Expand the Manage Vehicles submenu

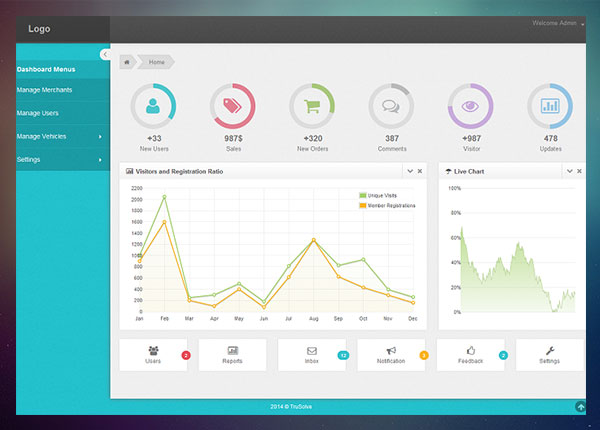[99, 136]
